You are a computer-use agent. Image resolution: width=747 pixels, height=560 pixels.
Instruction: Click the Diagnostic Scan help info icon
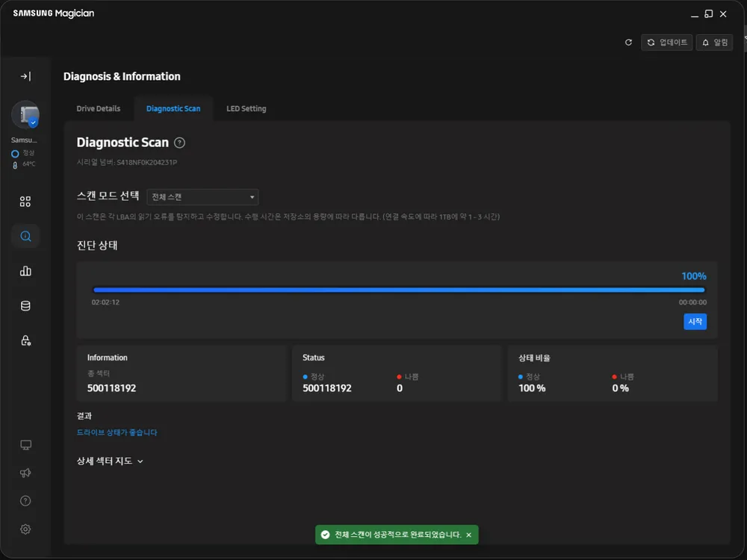click(179, 143)
